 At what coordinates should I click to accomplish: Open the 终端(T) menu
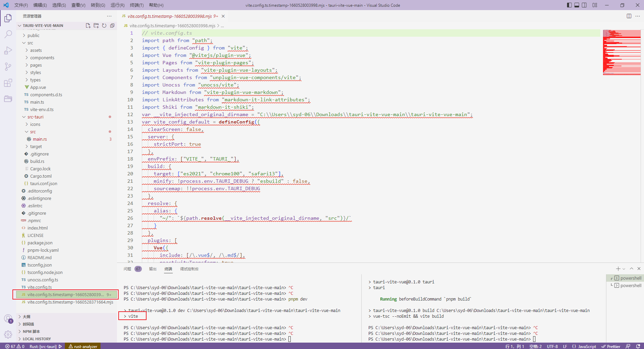tap(136, 5)
